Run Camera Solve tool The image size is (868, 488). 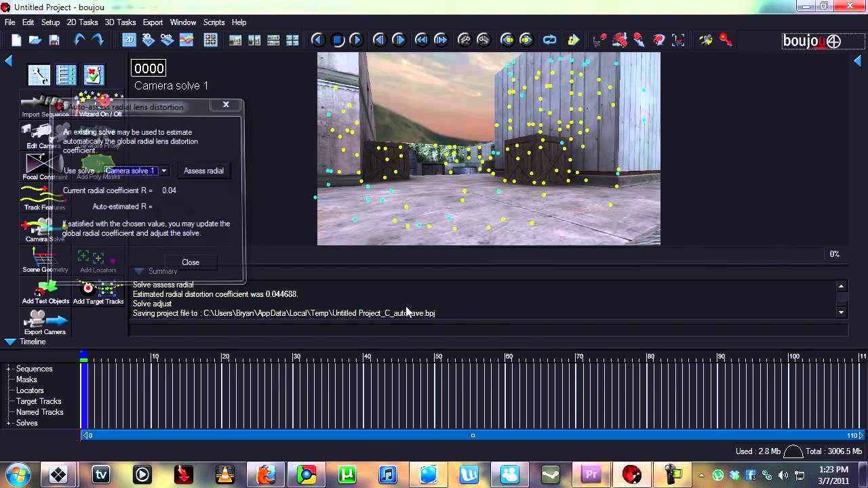click(x=45, y=230)
